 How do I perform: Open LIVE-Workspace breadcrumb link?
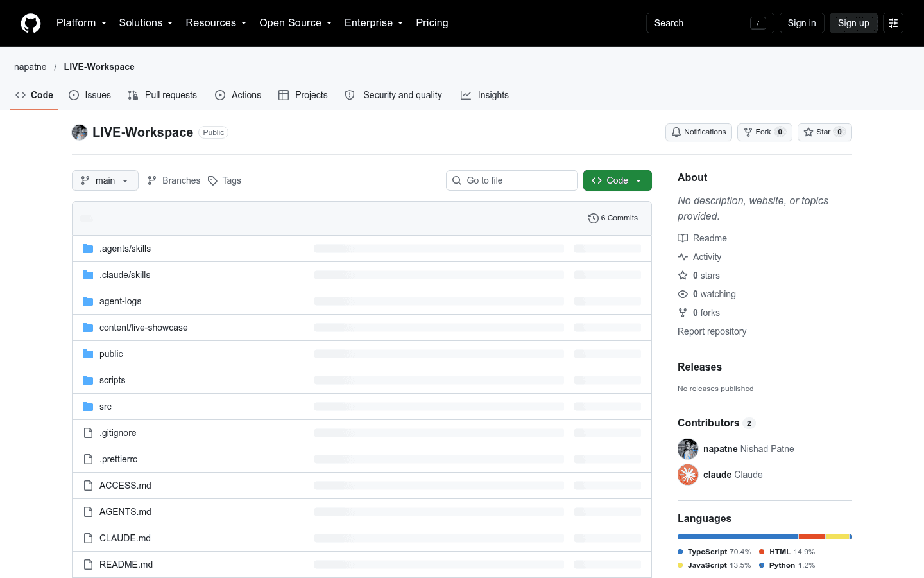99,67
